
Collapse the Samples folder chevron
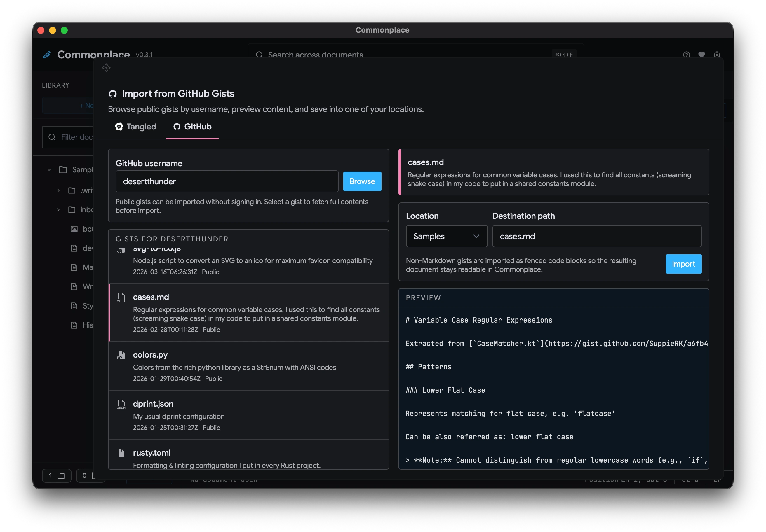click(49, 170)
